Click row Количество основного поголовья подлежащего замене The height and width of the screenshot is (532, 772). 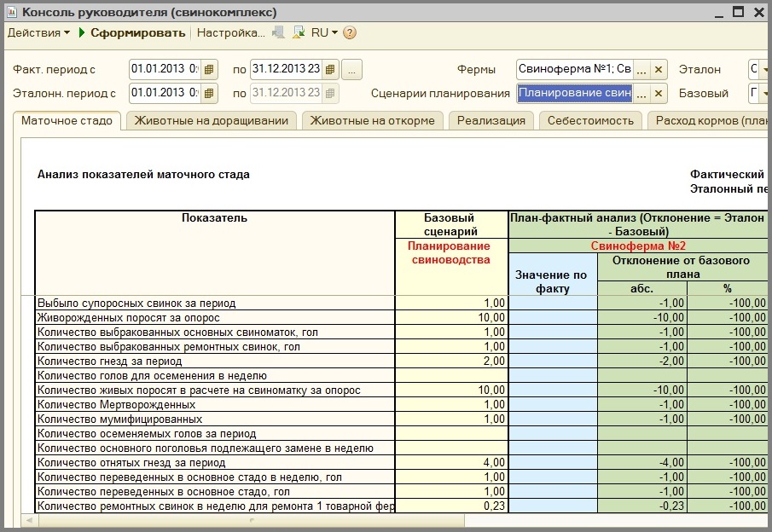pos(215,448)
